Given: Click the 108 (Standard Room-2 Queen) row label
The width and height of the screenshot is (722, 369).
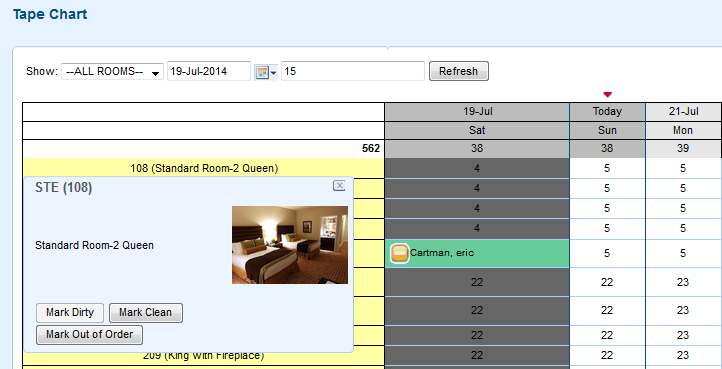Looking at the screenshot, I should 204,168.
